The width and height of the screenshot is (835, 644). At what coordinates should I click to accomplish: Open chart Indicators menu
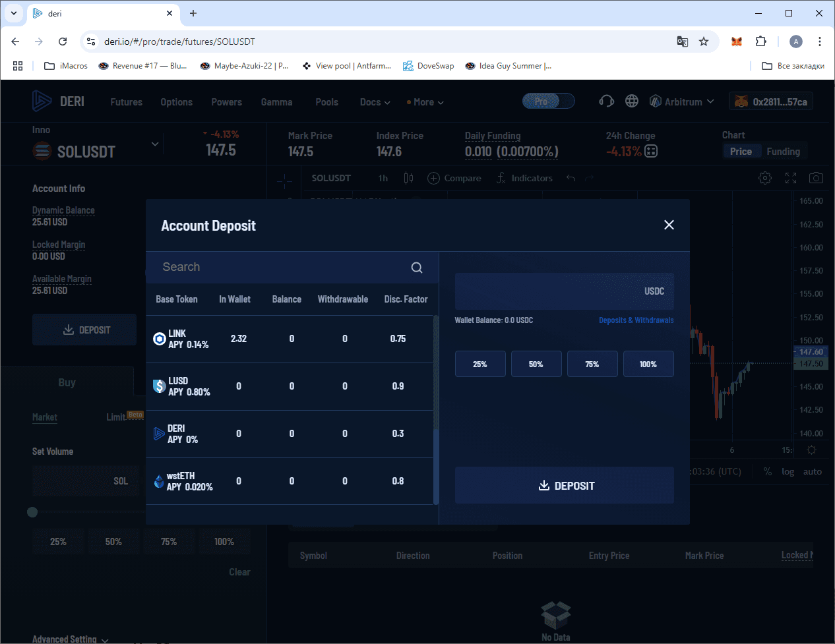coord(524,178)
